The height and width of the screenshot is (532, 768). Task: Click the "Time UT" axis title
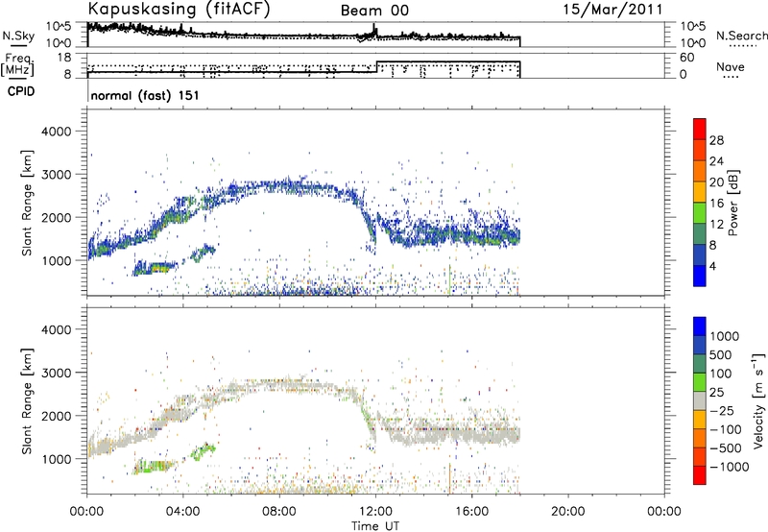coord(375,526)
